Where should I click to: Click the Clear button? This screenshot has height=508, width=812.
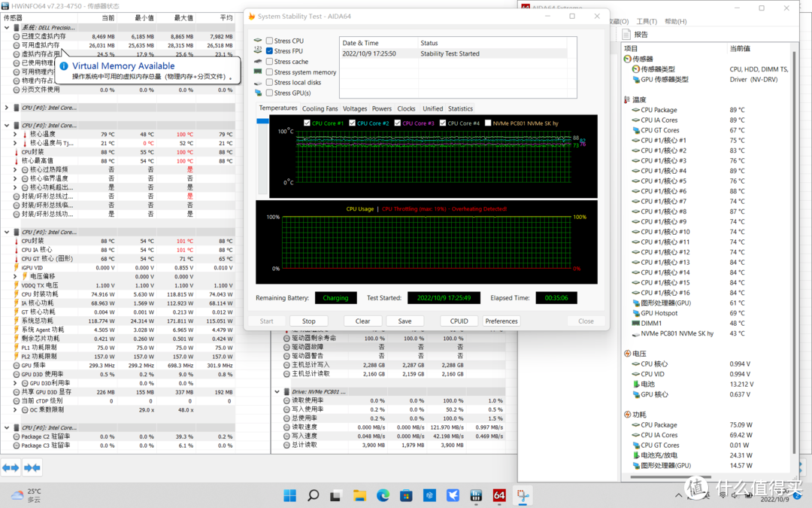pyautogui.click(x=362, y=321)
